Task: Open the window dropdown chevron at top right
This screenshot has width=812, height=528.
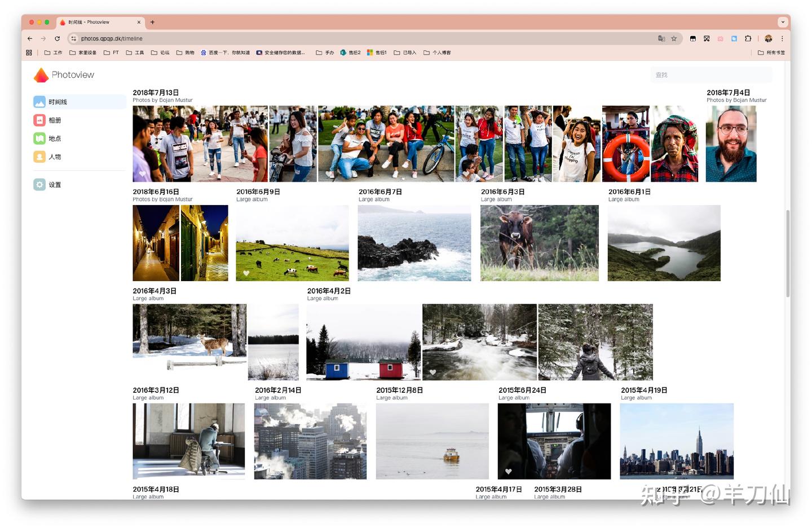Action: (783, 22)
